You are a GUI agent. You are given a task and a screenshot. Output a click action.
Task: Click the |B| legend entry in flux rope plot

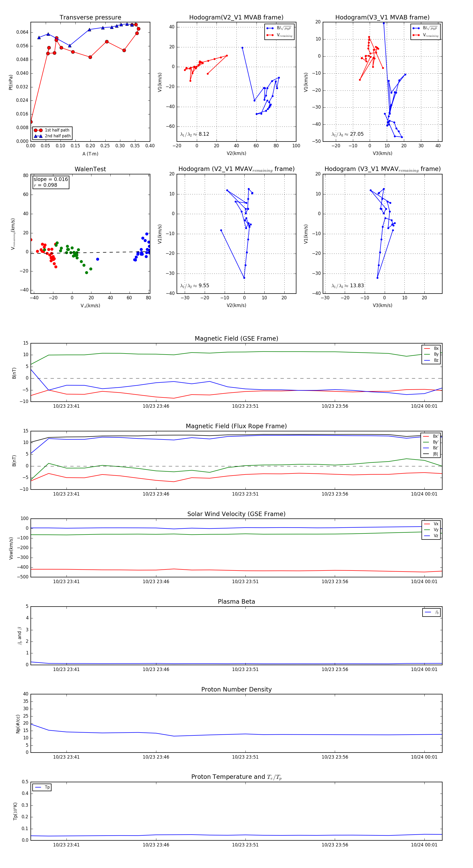coord(431,454)
